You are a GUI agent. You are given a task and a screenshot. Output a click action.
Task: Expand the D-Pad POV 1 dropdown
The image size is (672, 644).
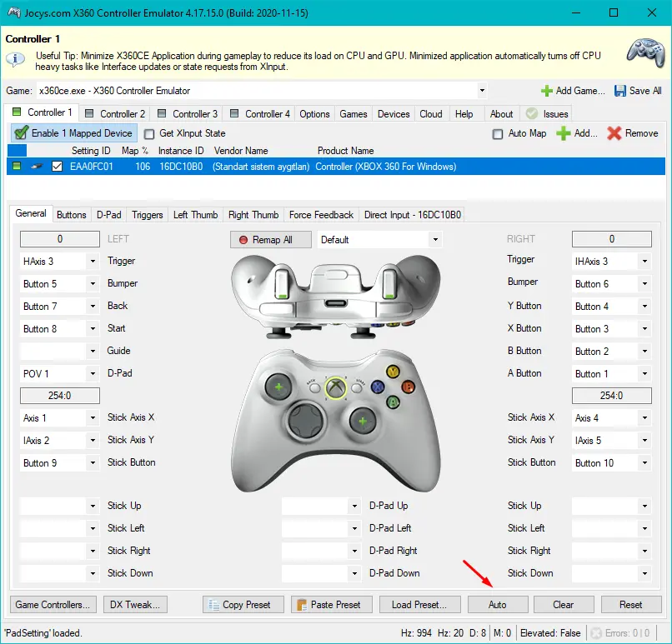(93, 373)
